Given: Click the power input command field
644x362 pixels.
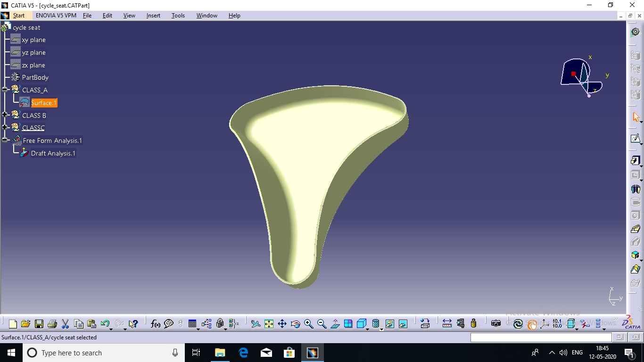Looking at the screenshot, I should 540,337.
